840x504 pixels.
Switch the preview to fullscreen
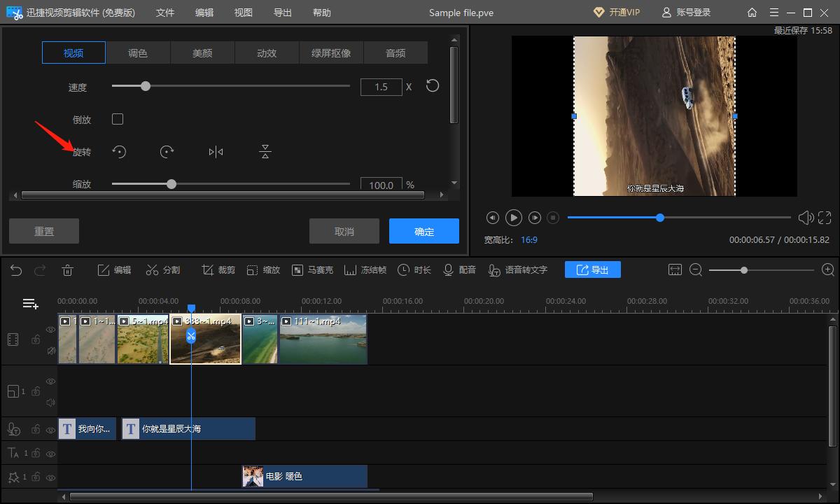pos(825,218)
